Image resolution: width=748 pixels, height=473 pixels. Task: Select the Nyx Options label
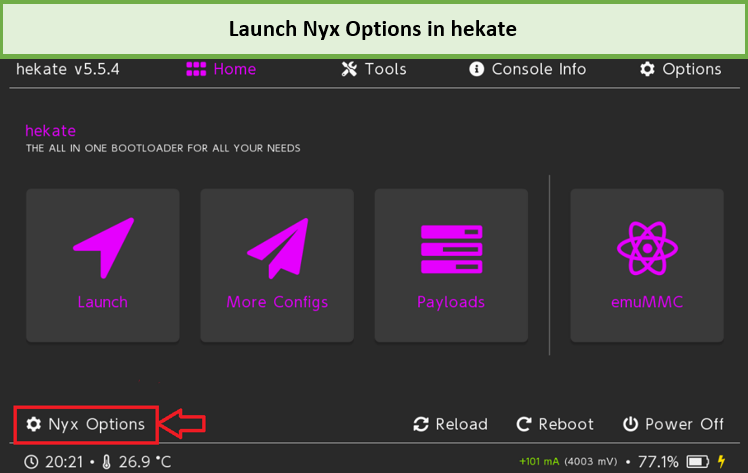96,424
